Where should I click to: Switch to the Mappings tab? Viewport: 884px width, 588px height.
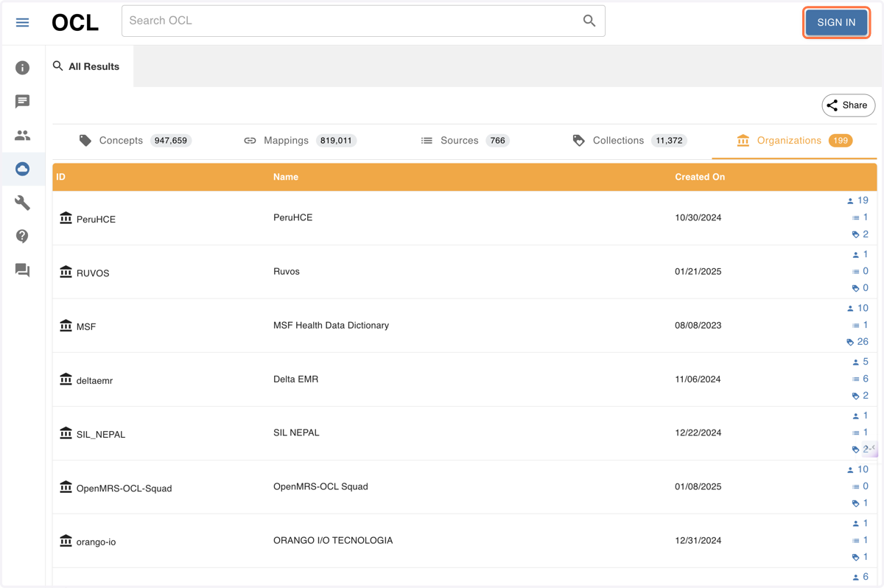coord(300,140)
